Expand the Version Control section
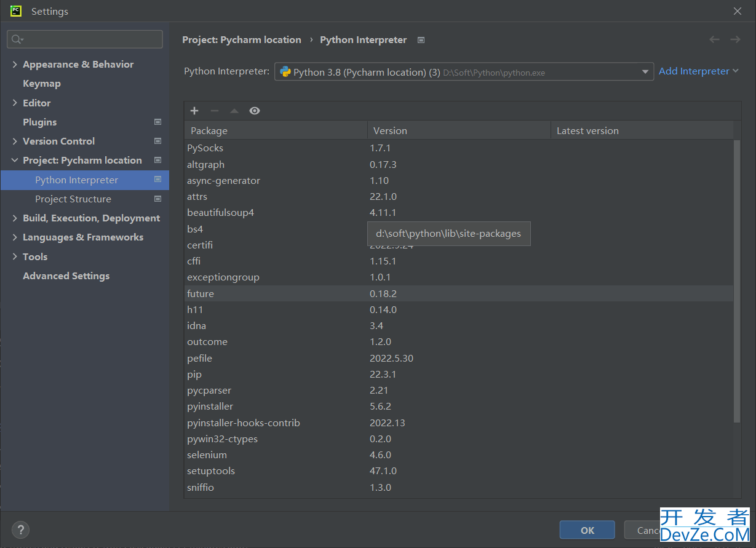 click(x=15, y=141)
